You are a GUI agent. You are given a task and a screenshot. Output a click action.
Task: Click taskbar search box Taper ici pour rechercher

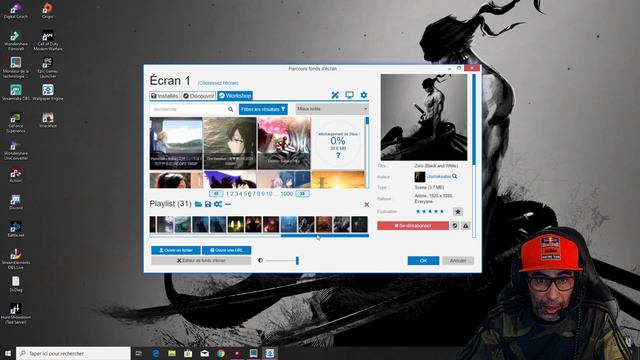click(x=73, y=353)
